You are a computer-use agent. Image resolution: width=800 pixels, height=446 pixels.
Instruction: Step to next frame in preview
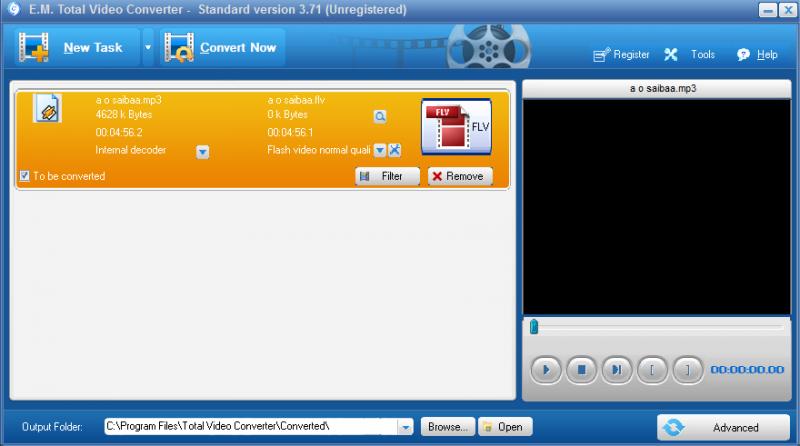point(617,369)
